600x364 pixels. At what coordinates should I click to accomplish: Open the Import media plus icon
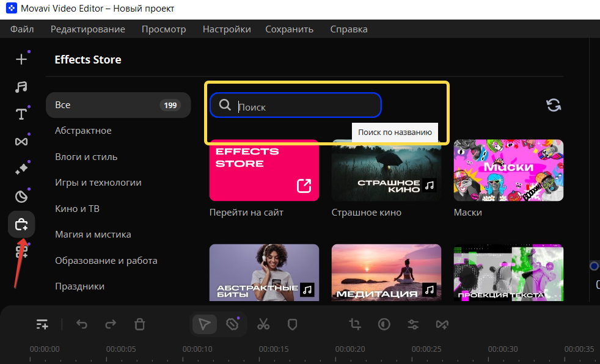pyautogui.click(x=21, y=59)
